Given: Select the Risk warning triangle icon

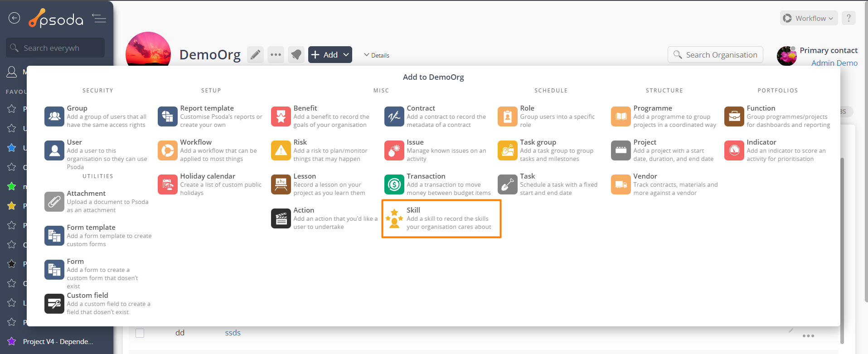Looking at the screenshot, I should pos(281,150).
